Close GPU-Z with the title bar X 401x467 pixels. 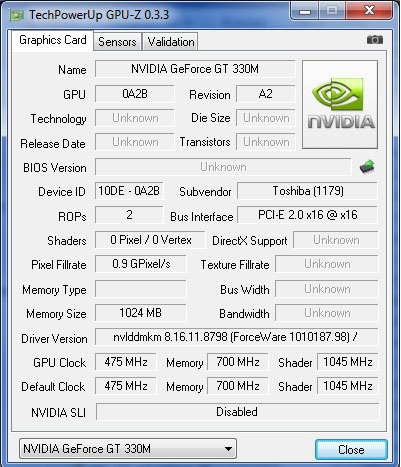[369, 11]
